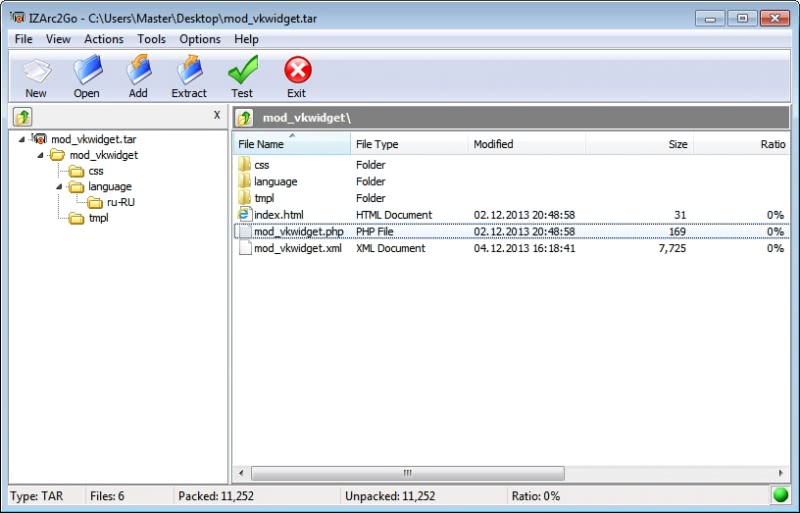Open the View menu

58,39
